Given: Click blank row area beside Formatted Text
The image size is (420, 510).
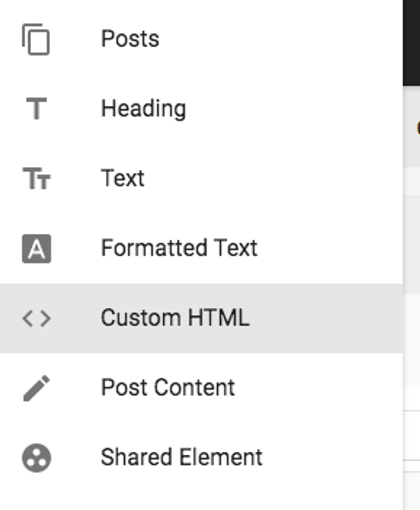Looking at the screenshot, I should pos(330,248).
